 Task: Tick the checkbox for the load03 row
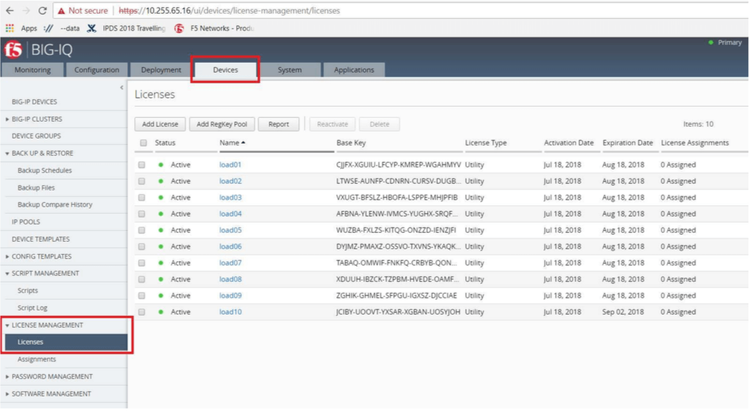(x=142, y=197)
